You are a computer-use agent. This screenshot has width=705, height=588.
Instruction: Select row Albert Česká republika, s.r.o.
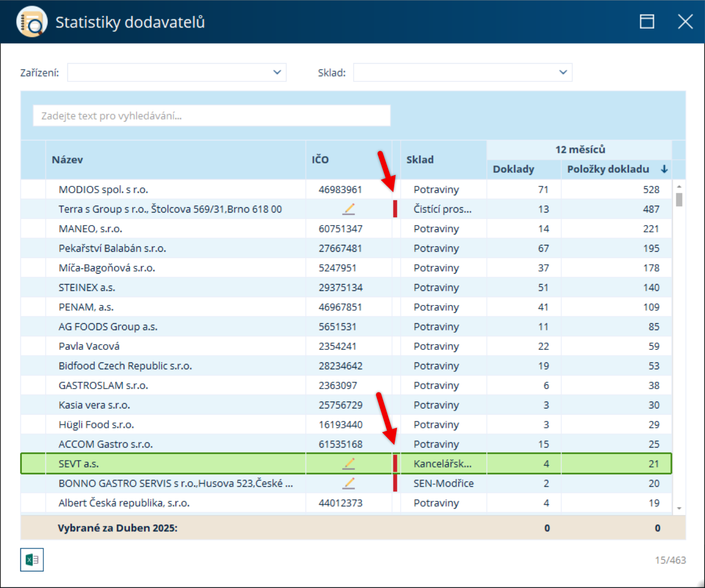346,503
